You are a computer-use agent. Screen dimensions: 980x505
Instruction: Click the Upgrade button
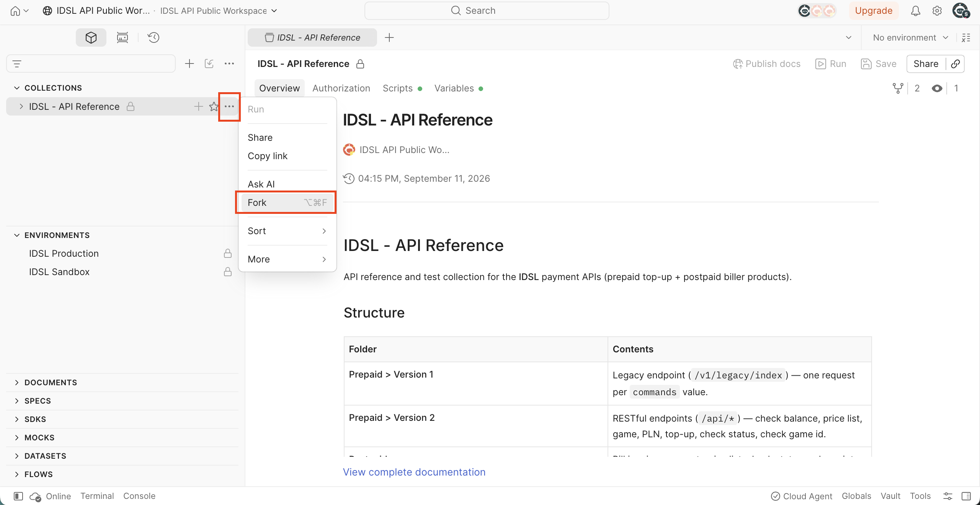click(874, 11)
